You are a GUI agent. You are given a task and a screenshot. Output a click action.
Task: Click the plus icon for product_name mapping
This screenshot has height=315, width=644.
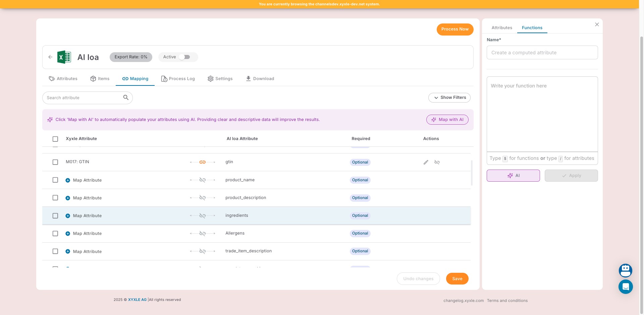point(68,180)
